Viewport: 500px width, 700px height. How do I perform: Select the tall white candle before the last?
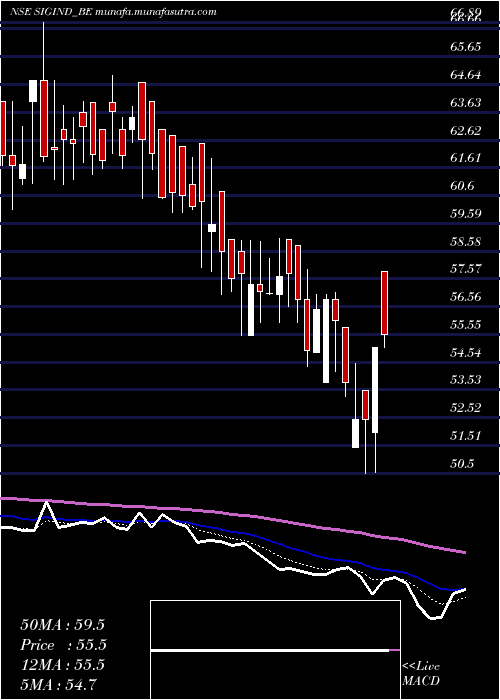(x=375, y=390)
